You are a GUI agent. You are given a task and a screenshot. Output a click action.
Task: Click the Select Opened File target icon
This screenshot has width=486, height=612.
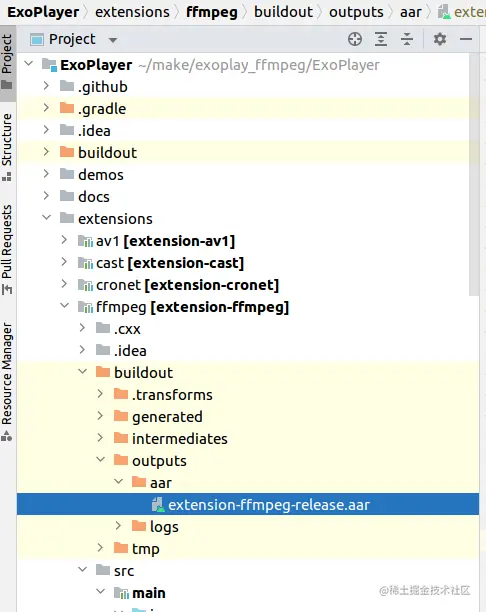[x=355, y=39]
